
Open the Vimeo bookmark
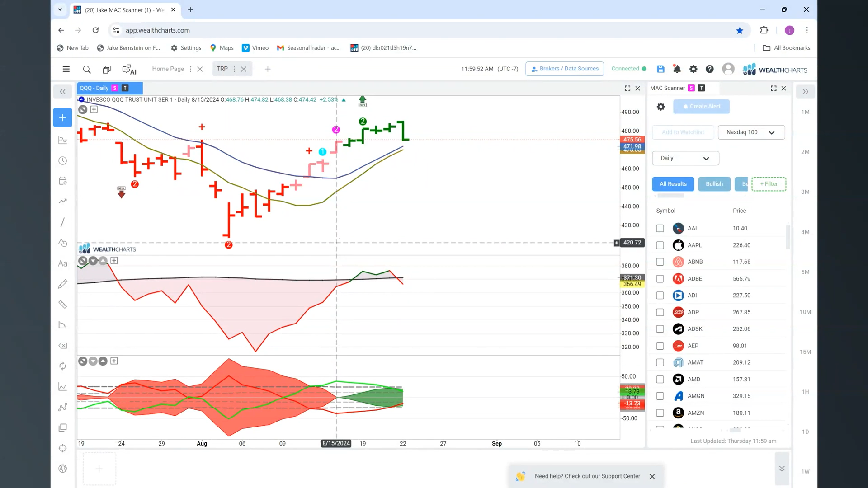(x=255, y=48)
